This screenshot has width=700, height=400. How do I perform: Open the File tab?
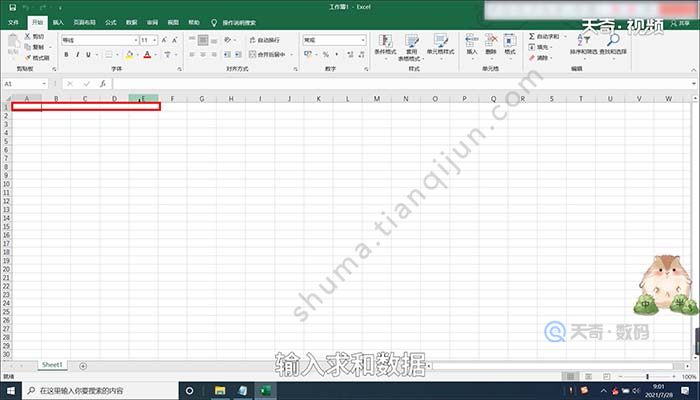pos(13,22)
